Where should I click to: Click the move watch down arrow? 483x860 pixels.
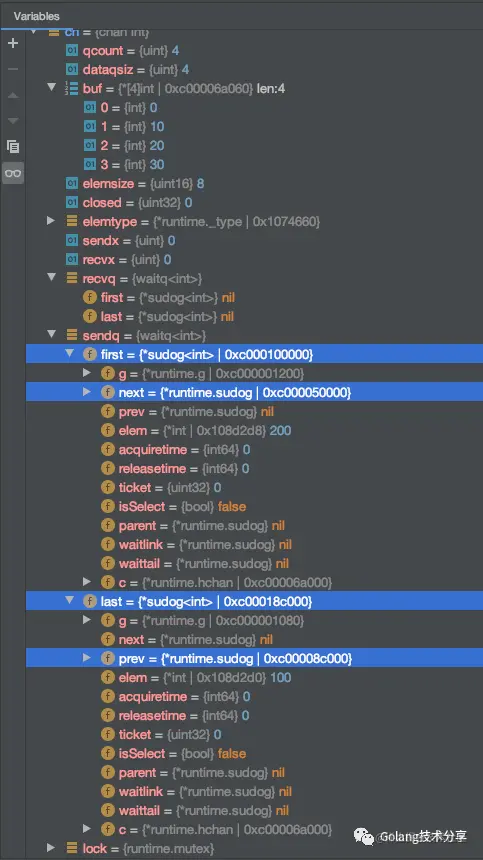click(13, 120)
